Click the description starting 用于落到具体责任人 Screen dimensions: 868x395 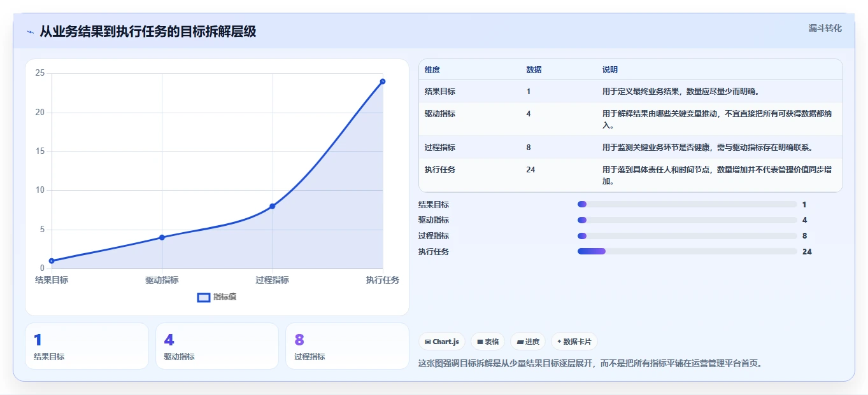pos(717,176)
